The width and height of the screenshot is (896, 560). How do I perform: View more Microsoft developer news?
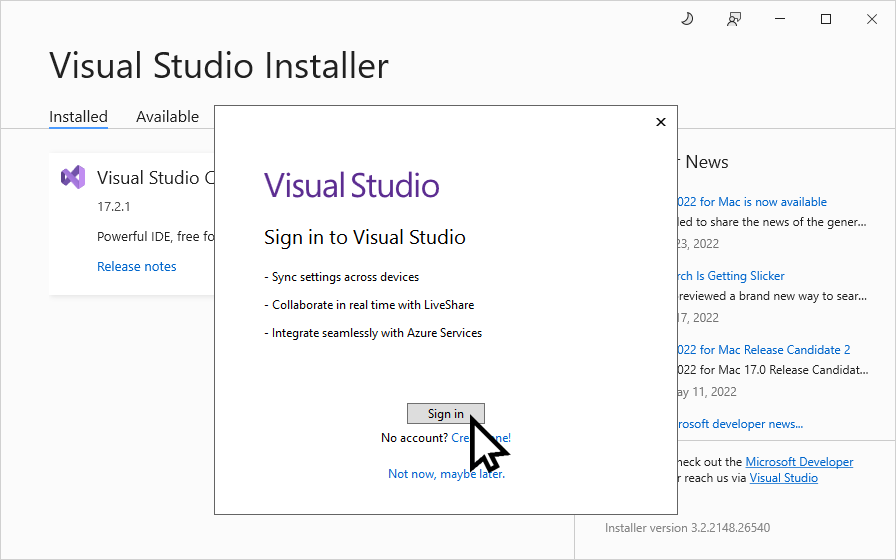(740, 424)
